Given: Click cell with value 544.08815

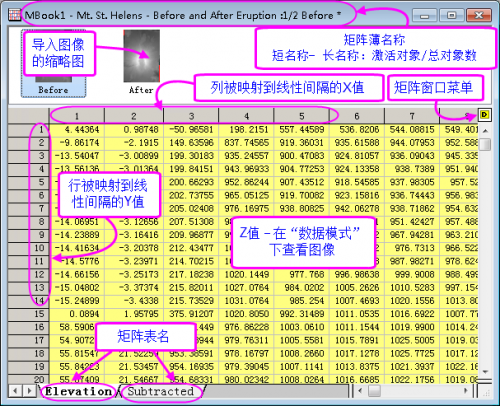Looking at the screenshot, I should pos(412,130).
